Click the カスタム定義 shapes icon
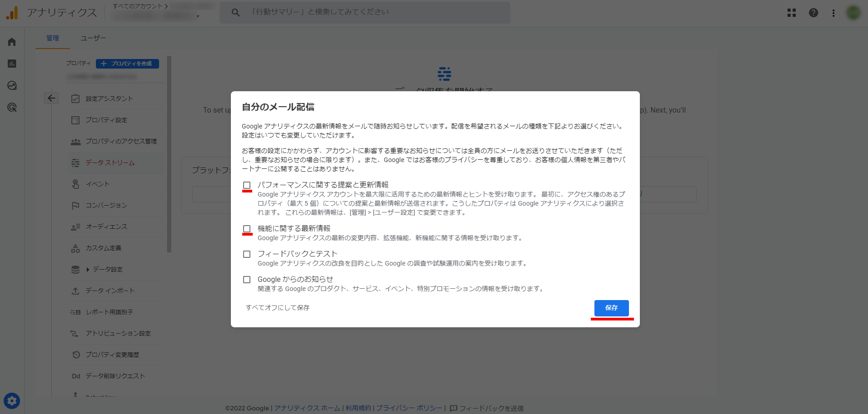Viewport: 868px width, 414px height. click(x=75, y=248)
